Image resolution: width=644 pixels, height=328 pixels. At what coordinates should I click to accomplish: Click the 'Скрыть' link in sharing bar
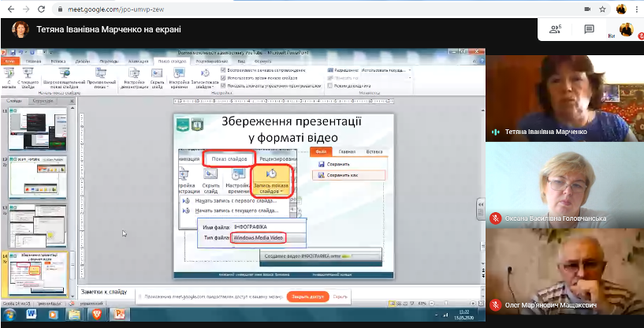[341, 297]
